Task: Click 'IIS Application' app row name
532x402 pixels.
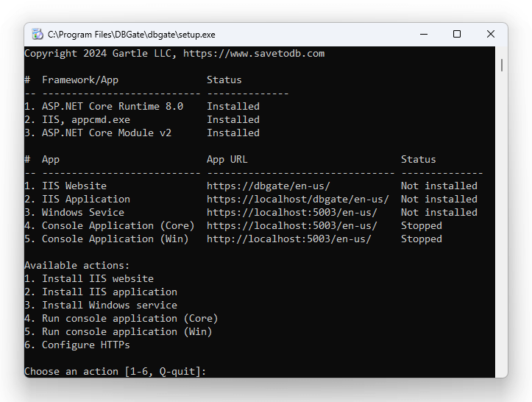Action: click(x=86, y=200)
